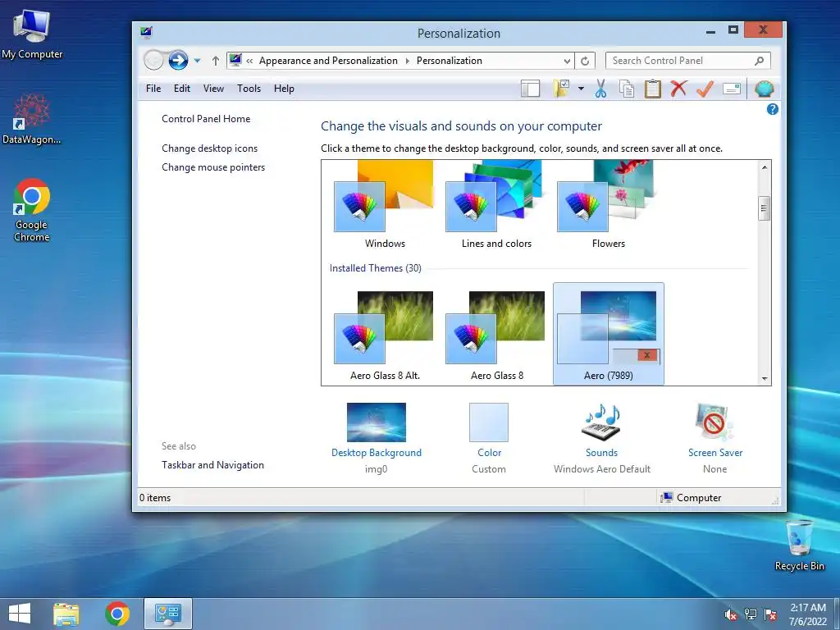Open the blue Help question mark
The image size is (840, 630).
tap(772, 109)
